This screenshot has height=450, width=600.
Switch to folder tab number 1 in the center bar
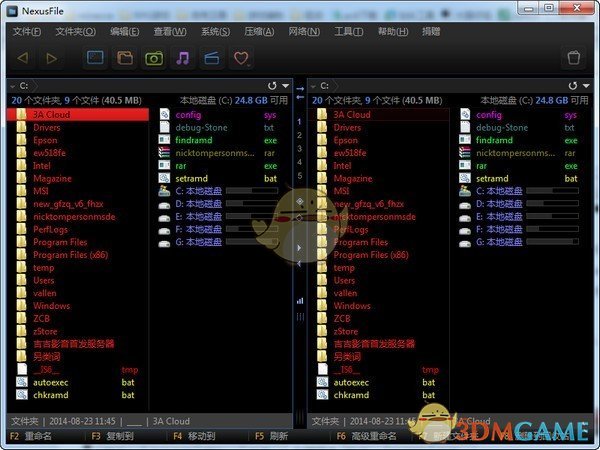tap(299, 122)
